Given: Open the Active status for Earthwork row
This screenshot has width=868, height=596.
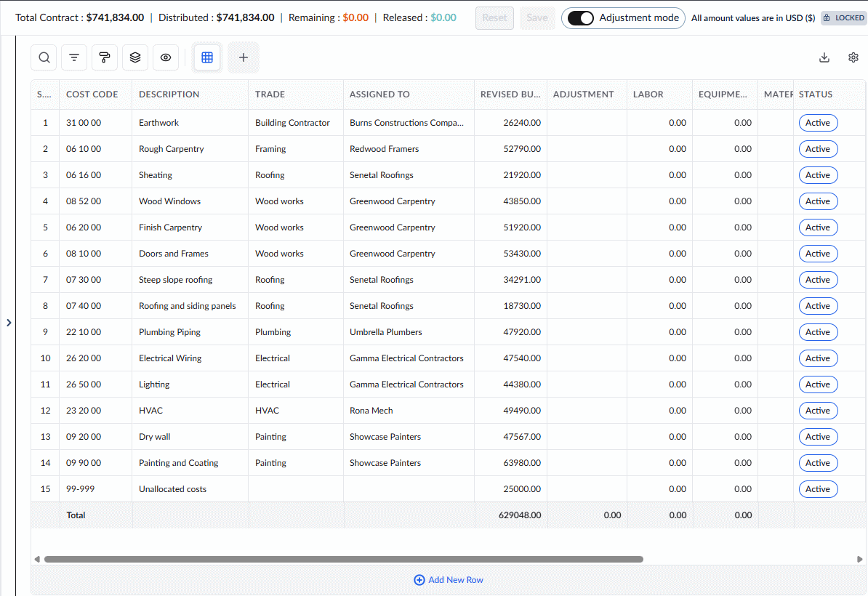Looking at the screenshot, I should [818, 123].
